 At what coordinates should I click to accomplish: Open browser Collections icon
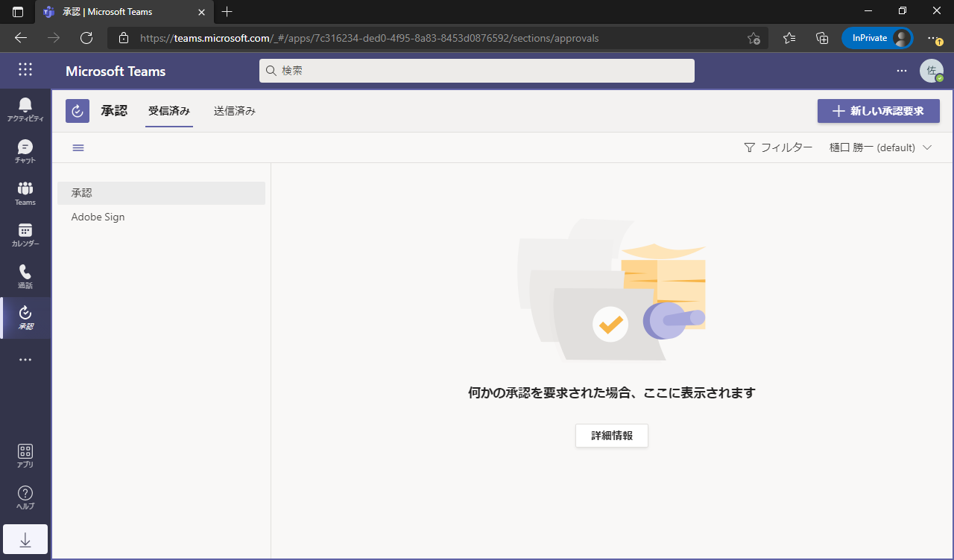click(823, 38)
